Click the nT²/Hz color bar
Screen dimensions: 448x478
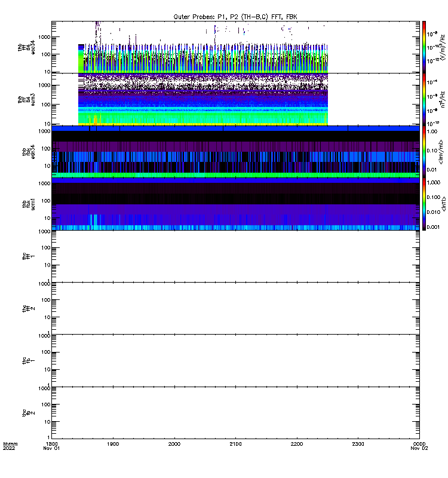point(424,99)
